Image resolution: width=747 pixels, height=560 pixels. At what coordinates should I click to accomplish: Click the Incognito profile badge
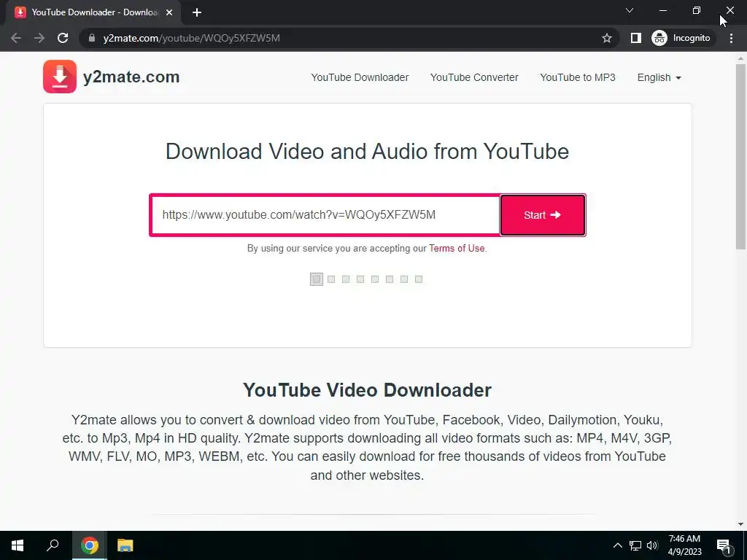681,38
